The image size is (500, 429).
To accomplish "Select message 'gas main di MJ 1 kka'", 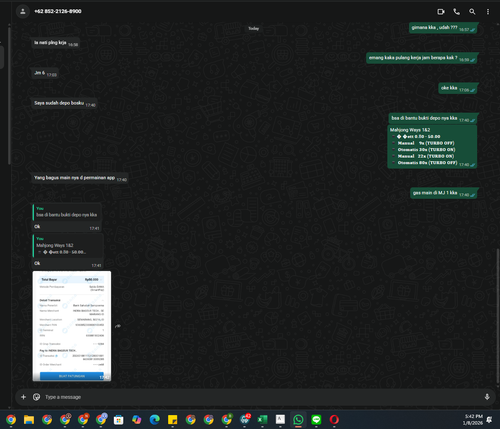I will click(444, 193).
